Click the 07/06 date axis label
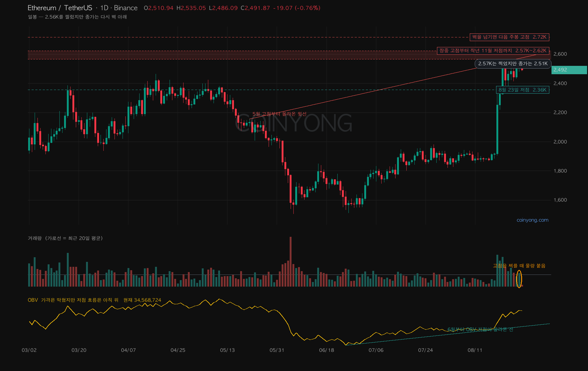Image resolution: width=588 pixels, height=371 pixels. click(376, 350)
